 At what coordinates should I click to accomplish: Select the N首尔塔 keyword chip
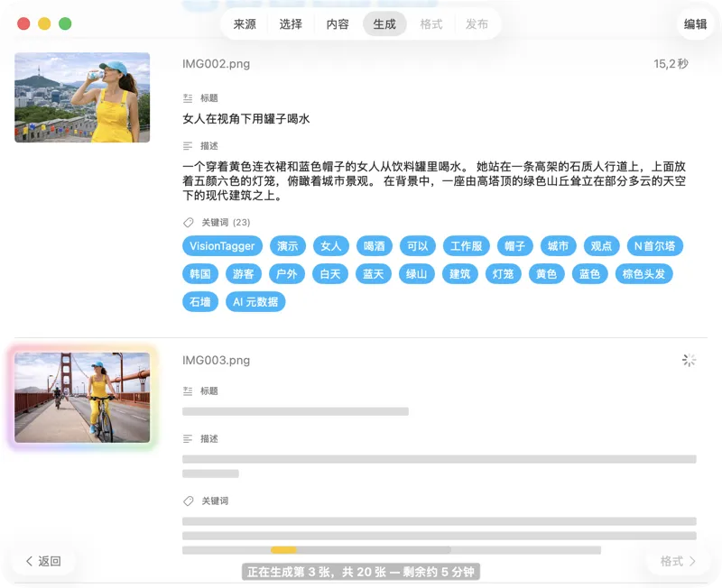(654, 245)
